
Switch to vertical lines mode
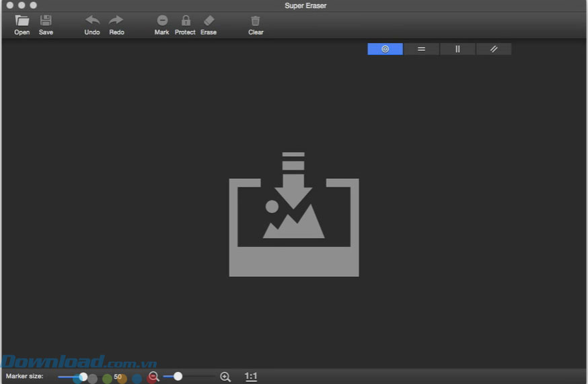[457, 49]
